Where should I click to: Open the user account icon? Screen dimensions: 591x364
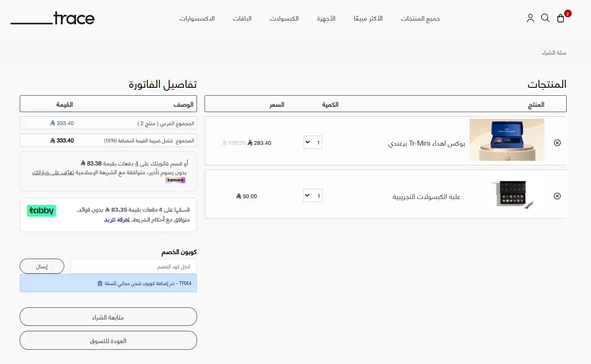coord(531,18)
